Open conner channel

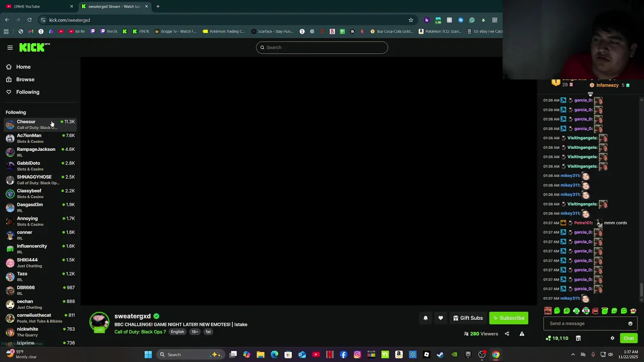coord(40,235)
